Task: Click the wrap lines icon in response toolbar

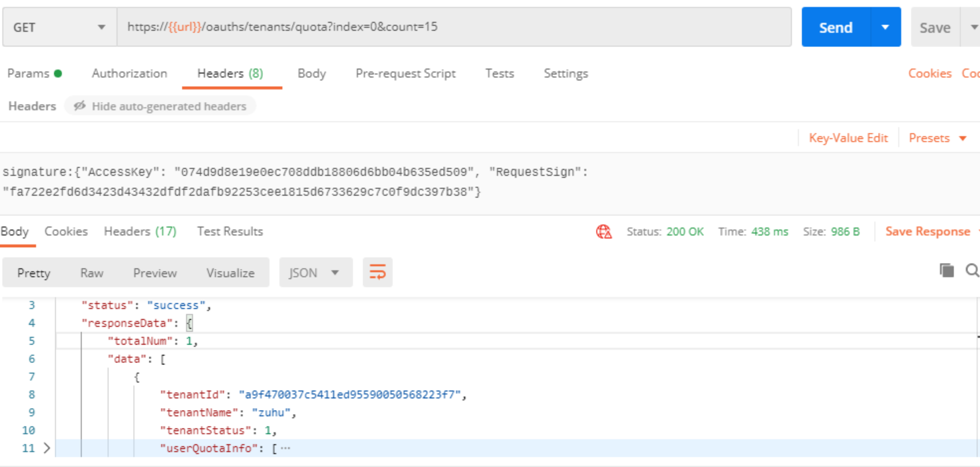Action: click(377, 273)
